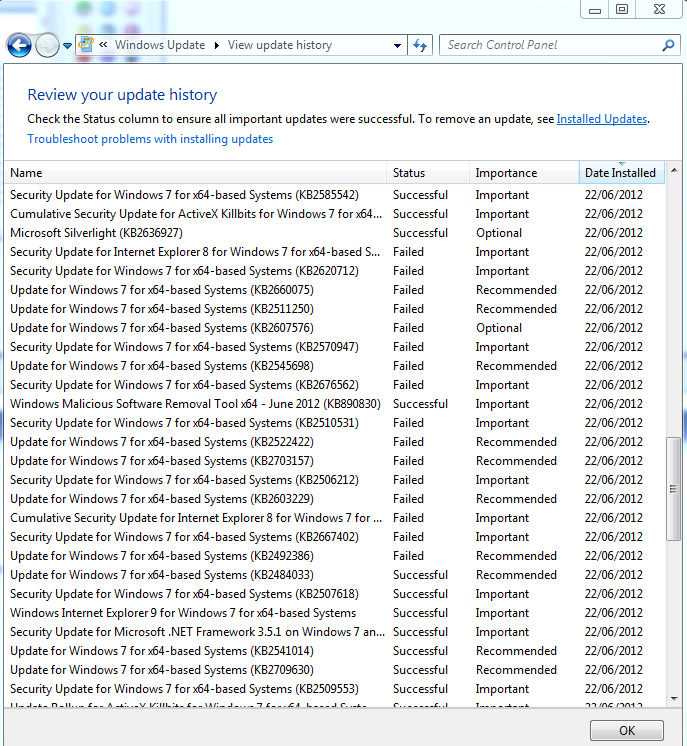This screenshot has width=687, height=746.
Task: Select the KB2570947 security update row
Action: pyautogui.click(x=334, y=347)
